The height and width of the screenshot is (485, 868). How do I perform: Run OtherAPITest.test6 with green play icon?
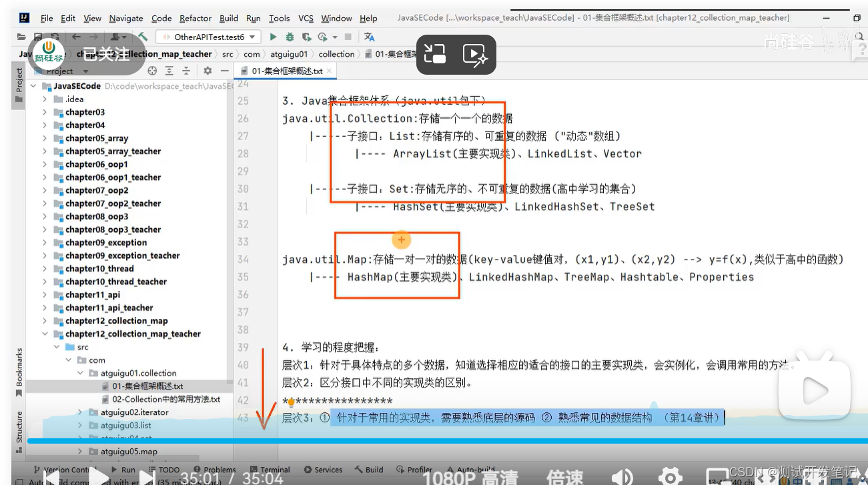tap(273, 37)
